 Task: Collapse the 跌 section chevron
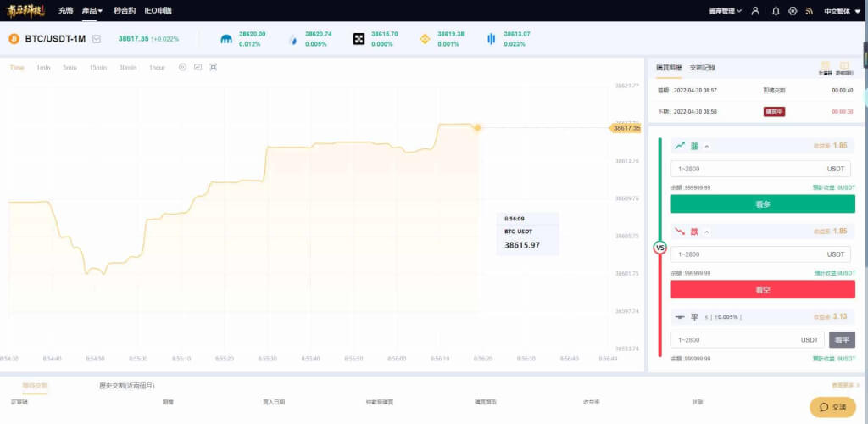pyautogui.click(x=707, y=232)
